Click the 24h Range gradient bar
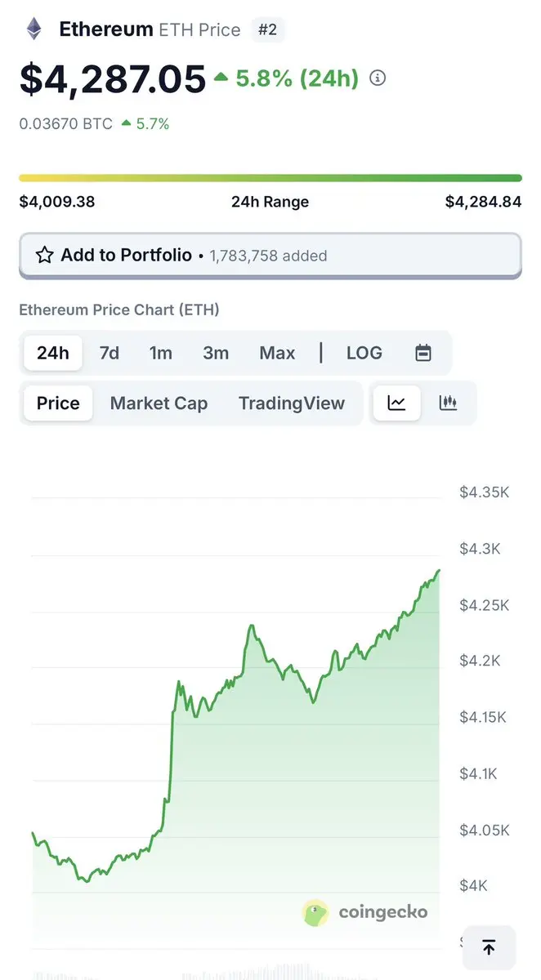Screen dimensions: 541x980 (x=270, y=177)
